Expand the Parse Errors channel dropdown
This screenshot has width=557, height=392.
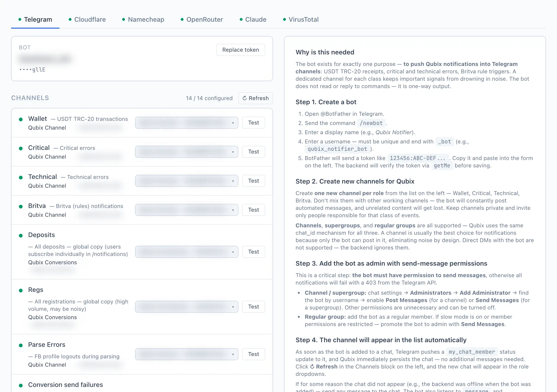pos(187,354)
